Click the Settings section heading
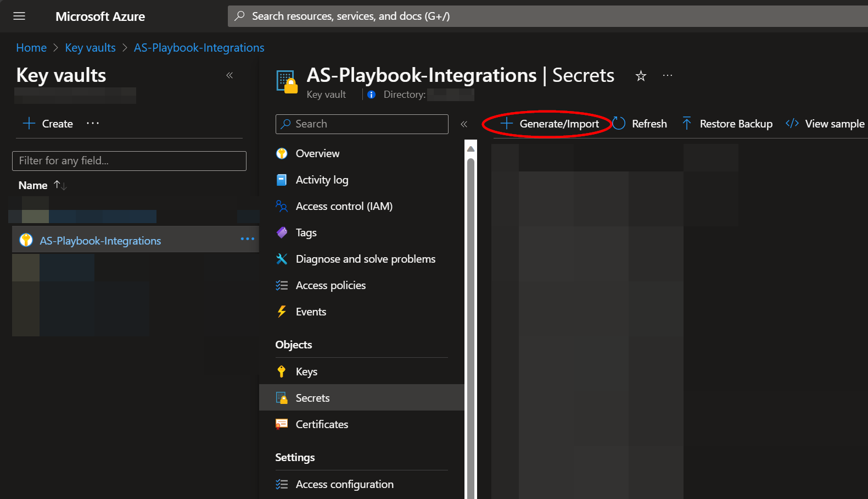This screenshot has width=868, height=499. [x=295, y=457]
